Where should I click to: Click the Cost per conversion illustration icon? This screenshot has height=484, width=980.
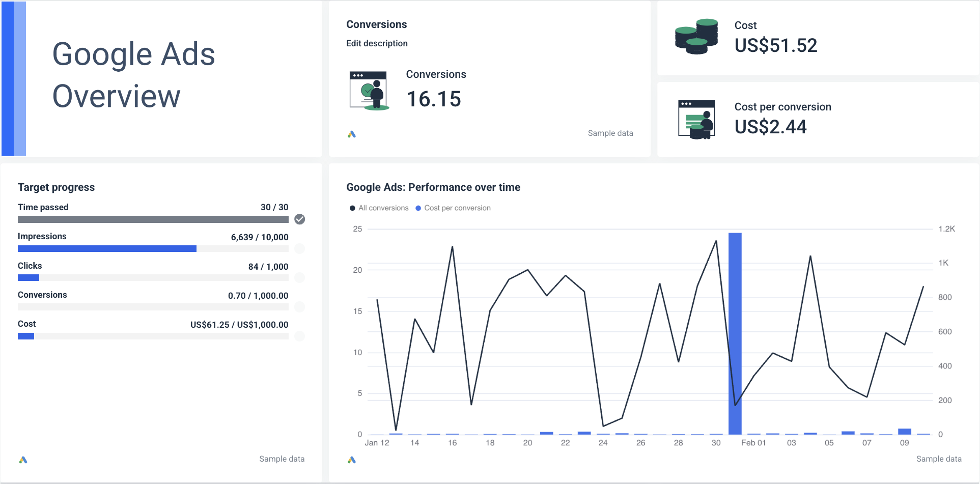pyautogui.click(x=696, y=120)
